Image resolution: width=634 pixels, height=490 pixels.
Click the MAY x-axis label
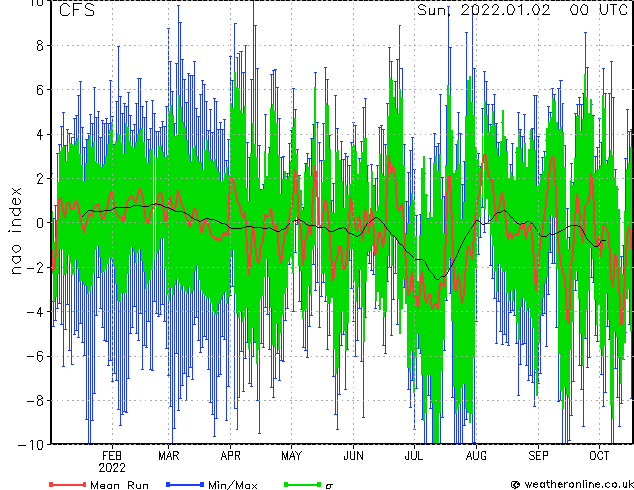(292, 456)
